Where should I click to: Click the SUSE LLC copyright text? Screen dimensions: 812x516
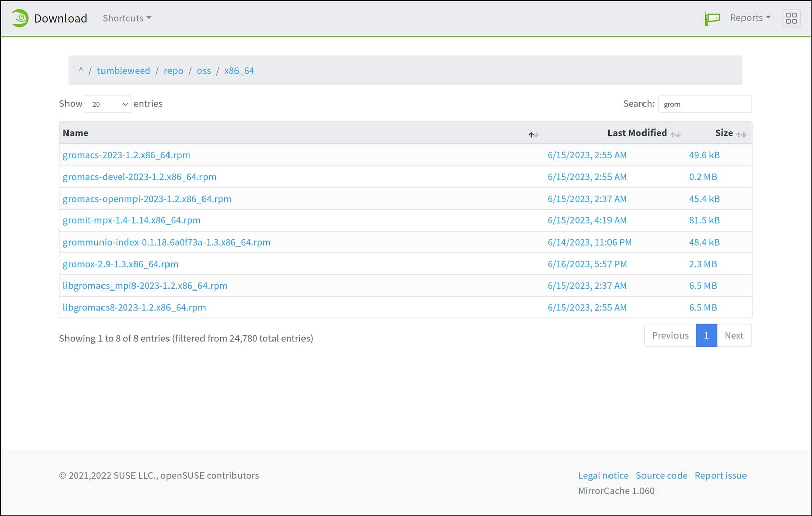click(x=159, y=475)
